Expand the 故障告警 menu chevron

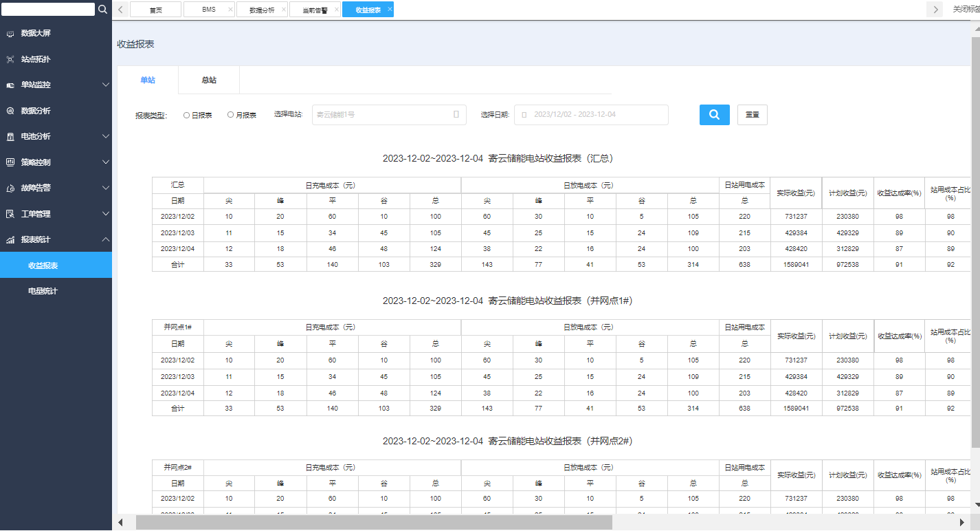click(105, 188)
